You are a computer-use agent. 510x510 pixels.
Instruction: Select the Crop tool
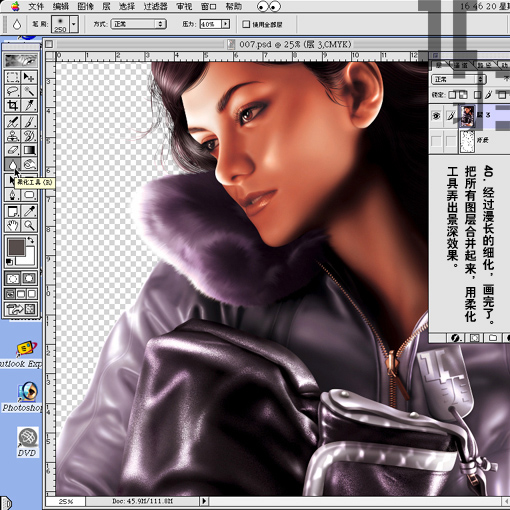13,105
